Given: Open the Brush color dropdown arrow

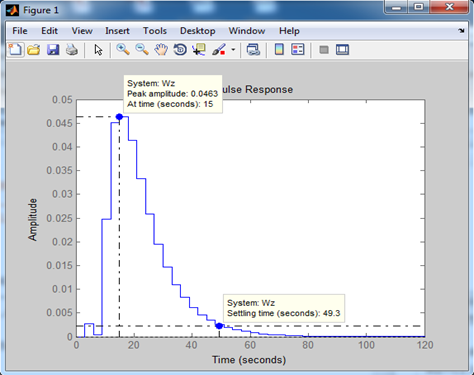Looking at the screenshot, I should tap(233, 50).
